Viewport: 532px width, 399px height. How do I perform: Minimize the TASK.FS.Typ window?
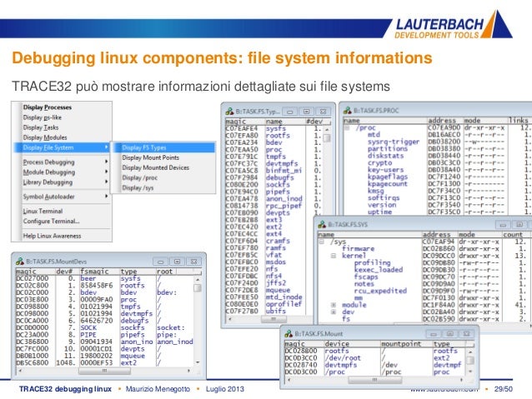(290, 111)
